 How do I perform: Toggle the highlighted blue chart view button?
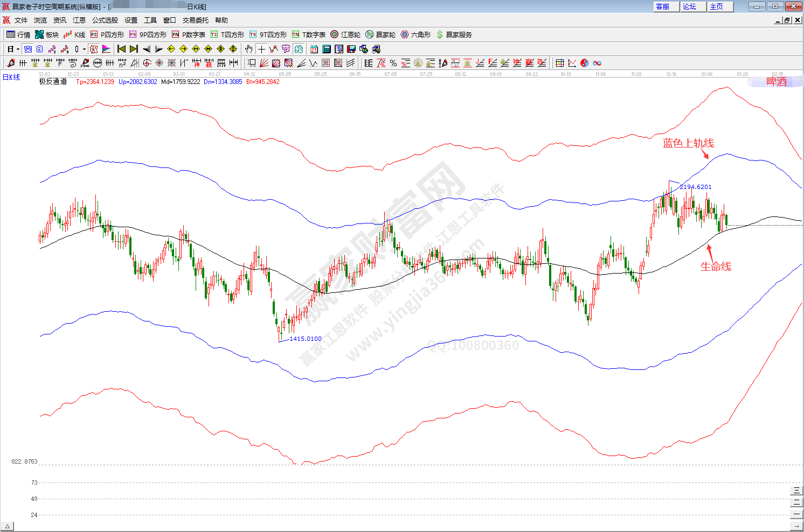coord(28,49)
